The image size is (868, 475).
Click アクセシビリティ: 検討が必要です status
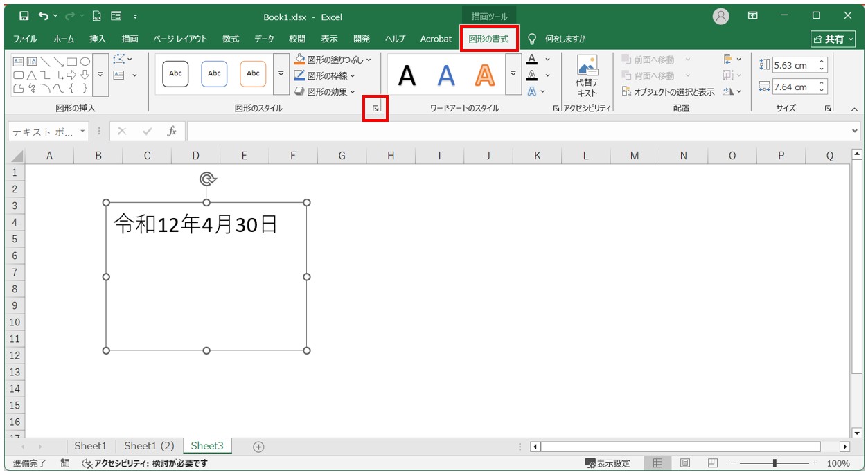click(x=145, y=463)
